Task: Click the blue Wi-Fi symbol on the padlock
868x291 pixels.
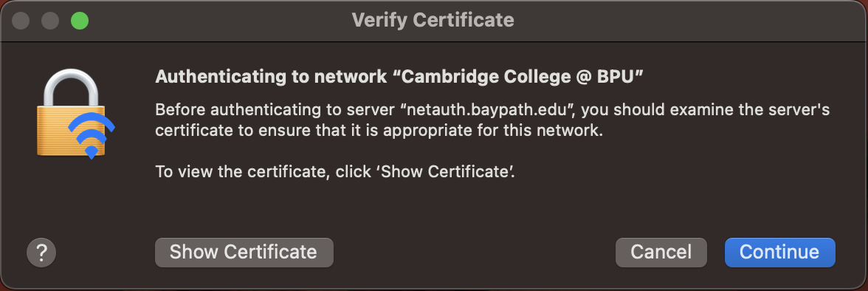Action: [x=92, y=134]
